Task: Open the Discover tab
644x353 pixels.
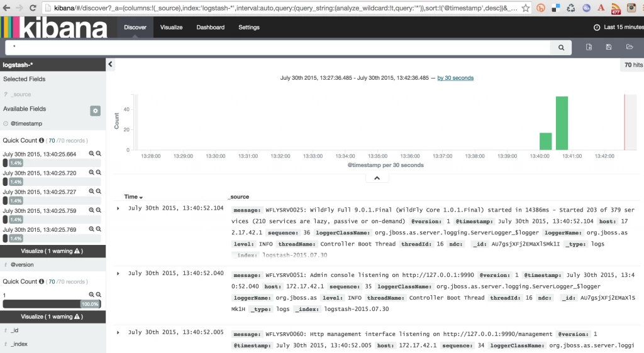Action: (135, 27)
